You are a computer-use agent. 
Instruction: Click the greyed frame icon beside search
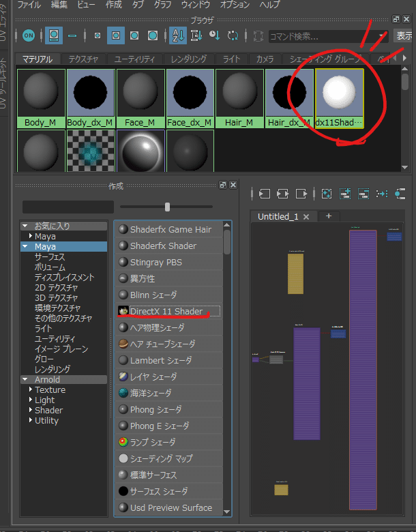[x=258, y=35]
